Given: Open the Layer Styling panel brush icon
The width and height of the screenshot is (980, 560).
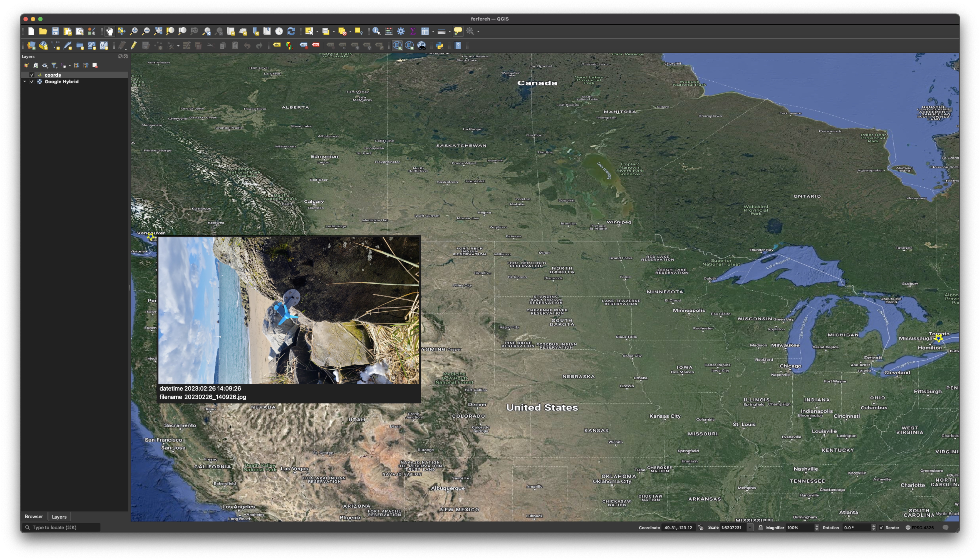Looking at the screenshot, I should tap(27, 66).
